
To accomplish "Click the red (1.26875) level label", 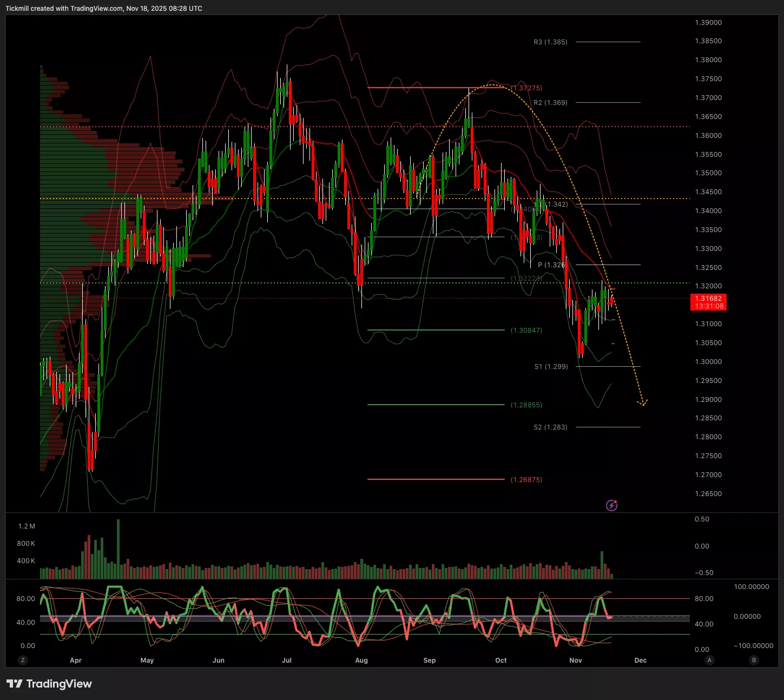I will click(526, 480).
